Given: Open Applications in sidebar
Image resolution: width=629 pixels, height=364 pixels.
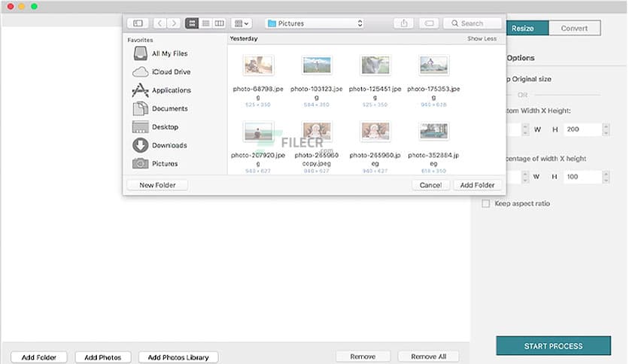Looking at the screenshot, I should coord(162,90).
